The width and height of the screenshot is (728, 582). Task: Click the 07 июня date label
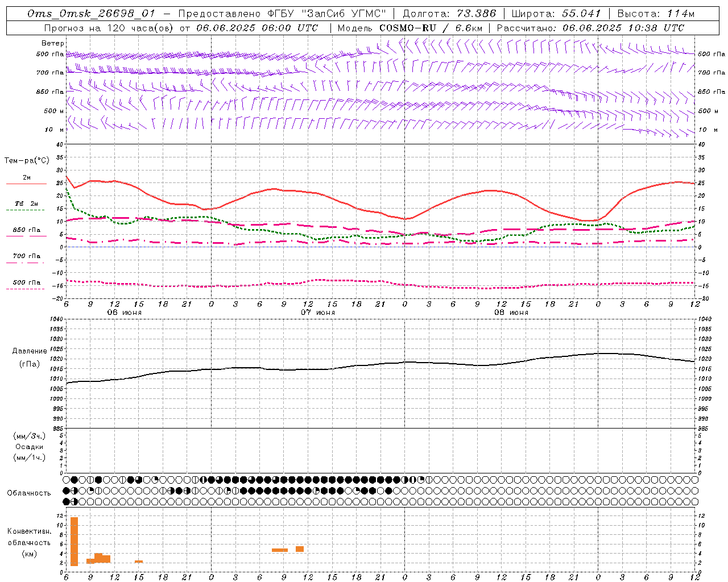point(318,313)
